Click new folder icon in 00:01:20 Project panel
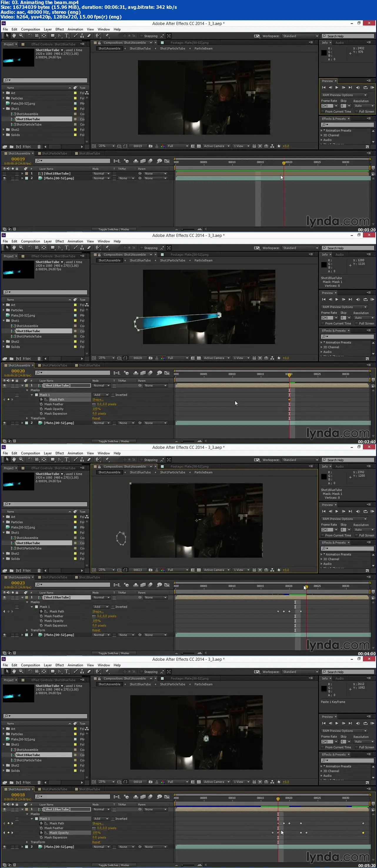 (x=11, y=147)
